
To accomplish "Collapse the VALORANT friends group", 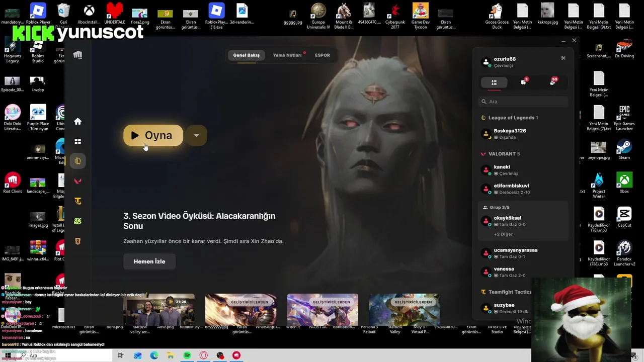I will (x=501, y=154).
